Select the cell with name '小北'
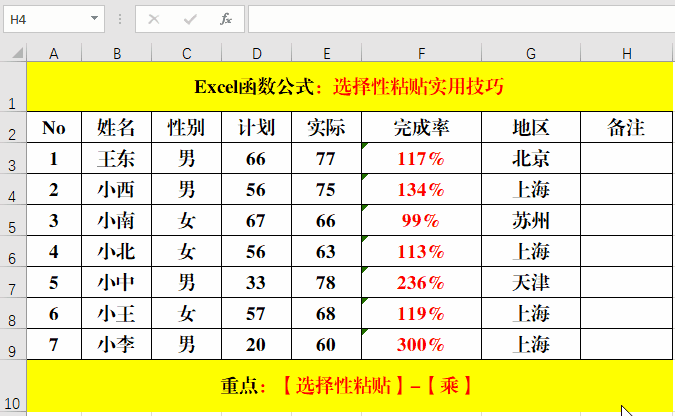Image resolution: width=675 pixels, height=416 pixels. [x=117, y=251]
